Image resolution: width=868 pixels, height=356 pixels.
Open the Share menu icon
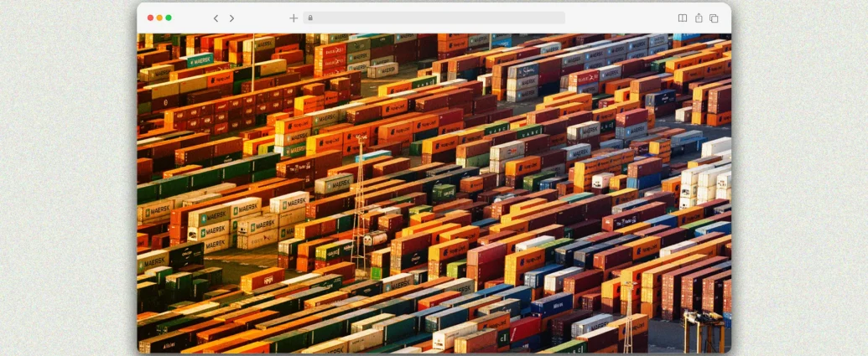pos(698,18)
